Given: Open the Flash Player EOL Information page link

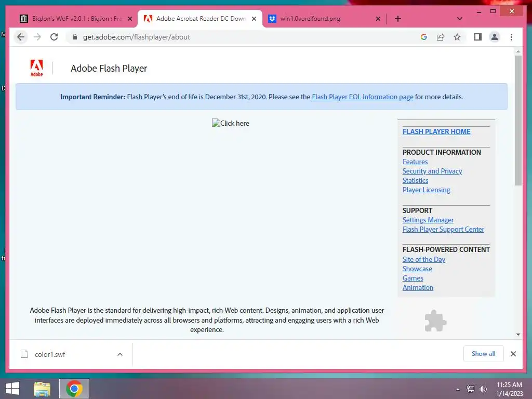Looking at the screenshot, I should [362, 97].
